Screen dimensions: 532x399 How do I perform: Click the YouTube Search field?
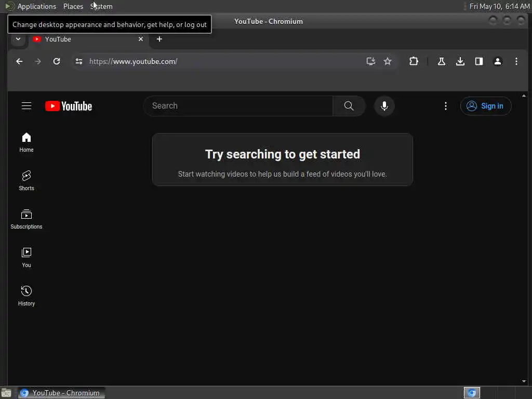tap(238, 106)
